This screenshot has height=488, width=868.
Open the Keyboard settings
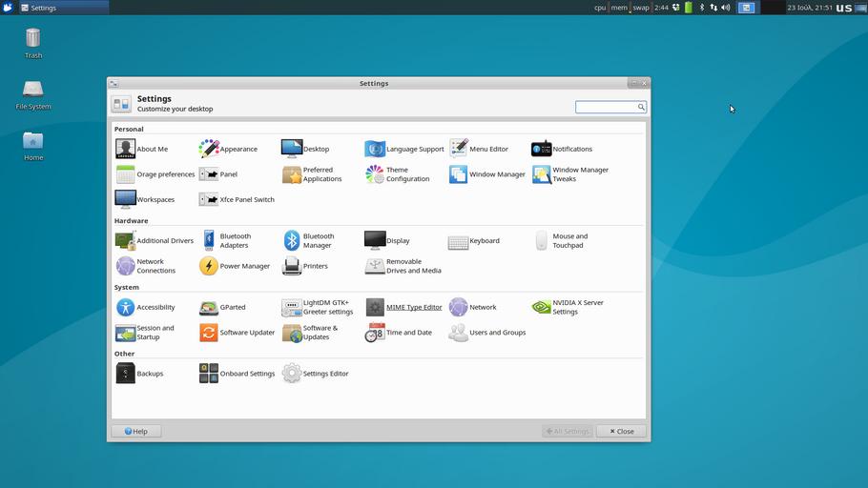[474, 241]
